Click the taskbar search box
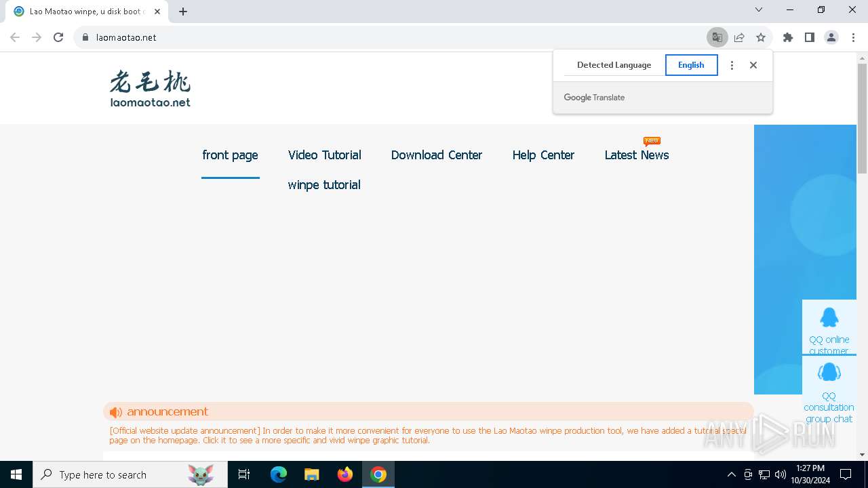Image resolution: width=868 pixels, height=488 pixels. [130, 474]
